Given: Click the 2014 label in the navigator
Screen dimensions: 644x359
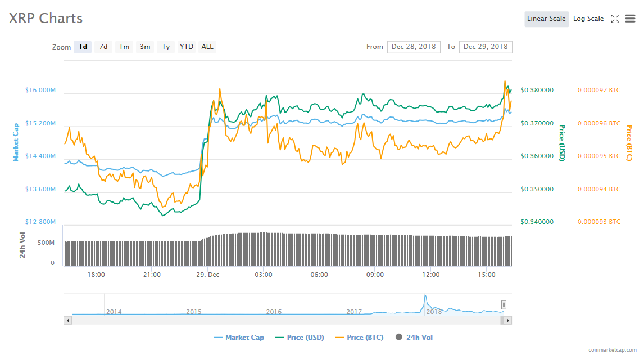Looking at the screenshot, I should pyautogui.click(x=114, y=312).
